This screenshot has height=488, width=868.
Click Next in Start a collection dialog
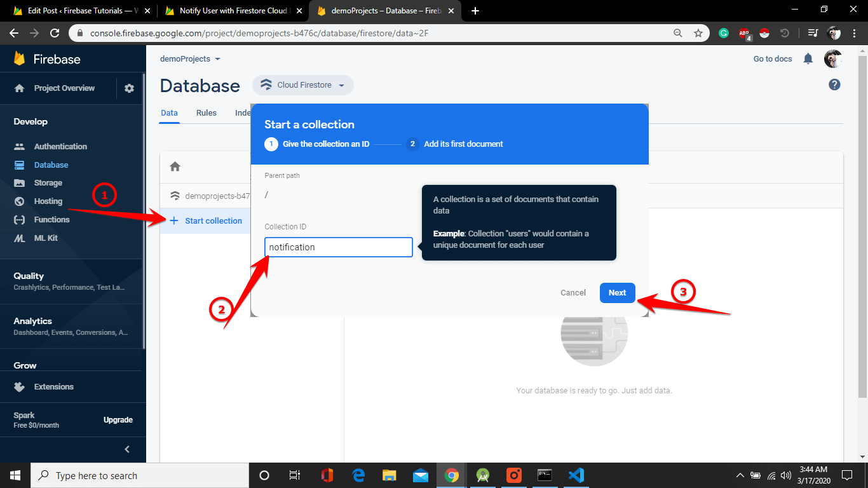point(617,293)
